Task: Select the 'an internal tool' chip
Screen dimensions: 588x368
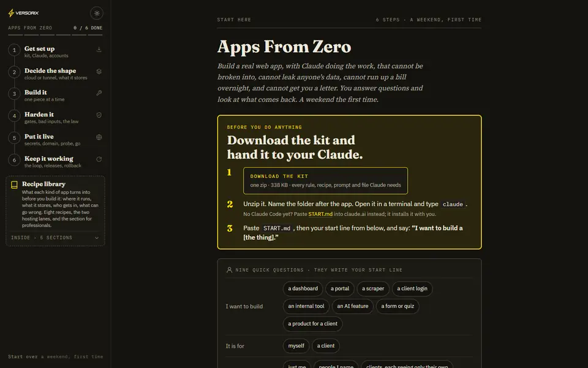Action: [306, 307]
